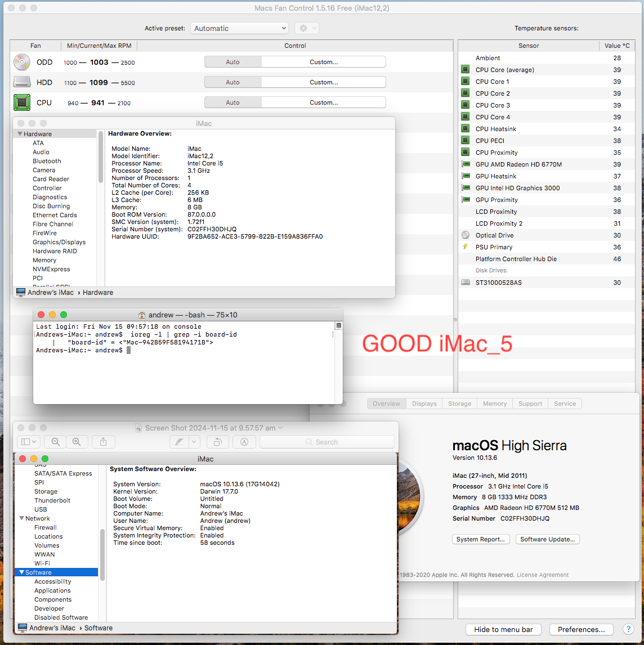
Task: Select Graphics/Displays in Hardware list
Action: coord(59,242)
